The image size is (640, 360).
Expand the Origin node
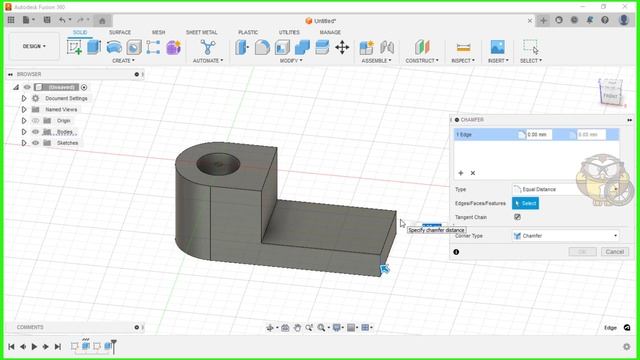[x=24, y=121]
